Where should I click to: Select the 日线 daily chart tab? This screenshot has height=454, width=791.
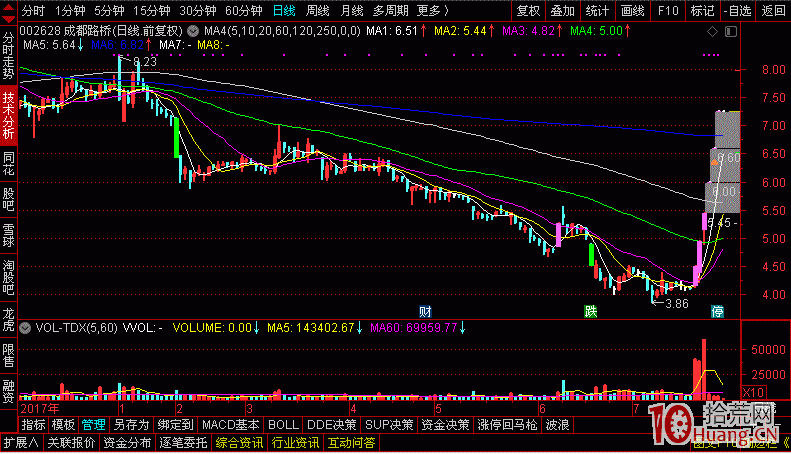point(284,11)
